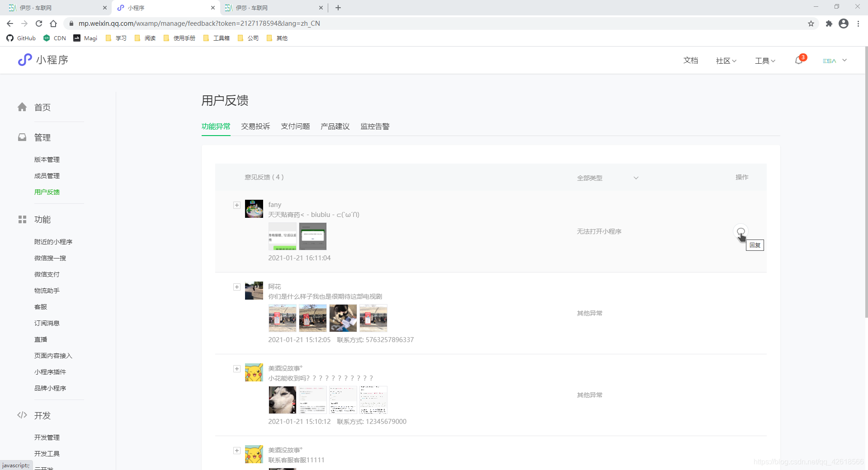
Task: Go to 版本管理 in sidebar
Action: (47, 160)
